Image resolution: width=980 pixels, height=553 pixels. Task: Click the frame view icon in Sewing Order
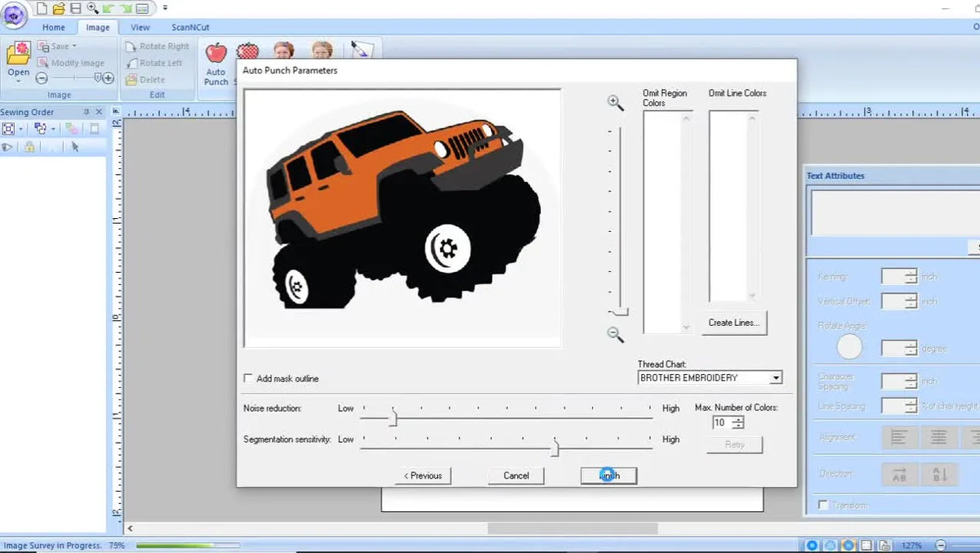point(8,128)
